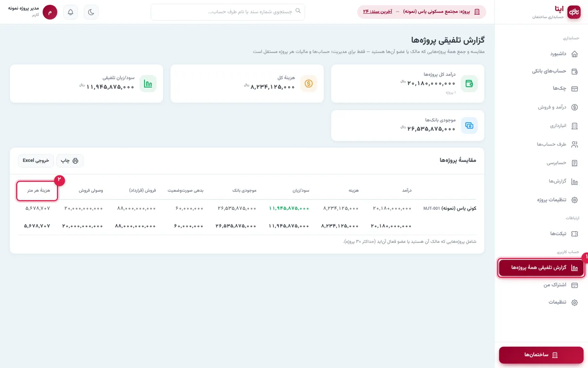Click the orange coin icon on هزینهٔ کل card

click(309, 83)
